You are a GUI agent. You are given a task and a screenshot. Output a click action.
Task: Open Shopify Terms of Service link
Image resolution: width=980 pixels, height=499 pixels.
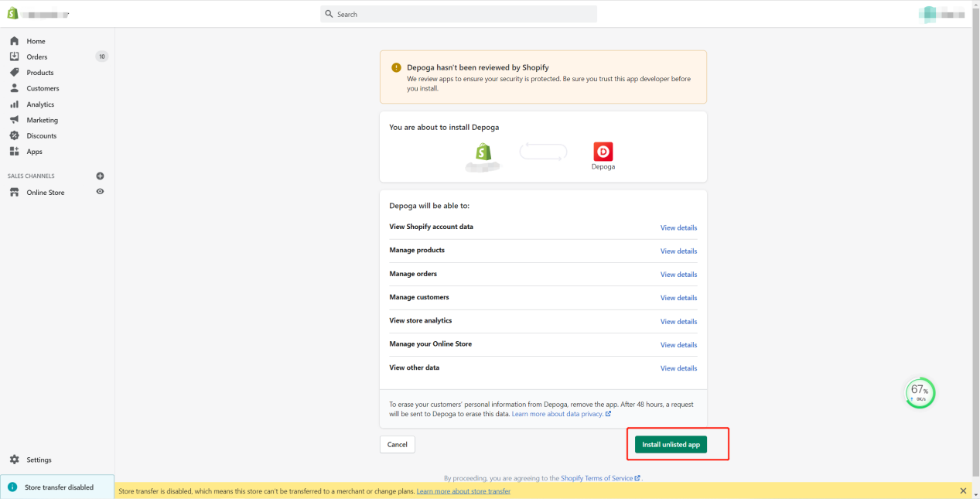[x=600, y=479]
